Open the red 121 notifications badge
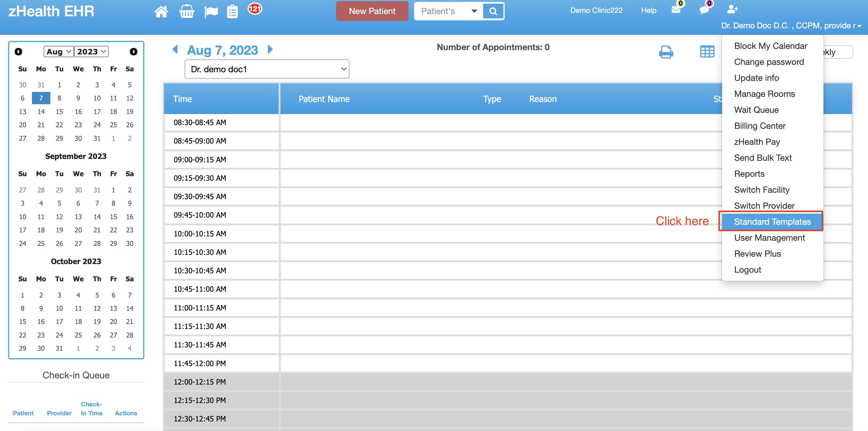 [255, 8]
